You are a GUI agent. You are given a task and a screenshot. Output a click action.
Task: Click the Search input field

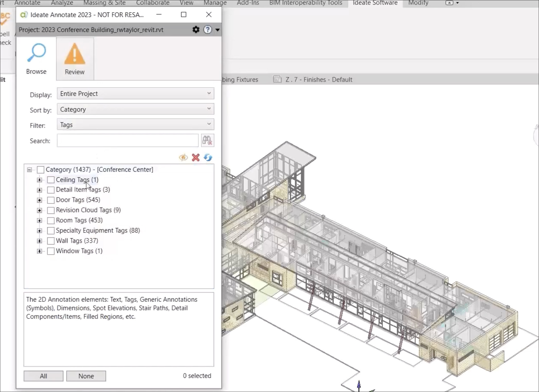(128, 141)
